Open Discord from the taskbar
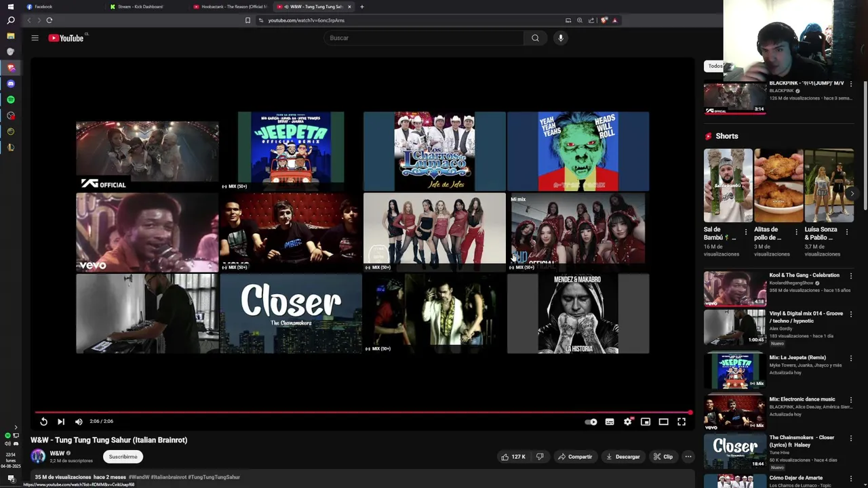This screenshot has height=488, width=868. pos(10,83)
